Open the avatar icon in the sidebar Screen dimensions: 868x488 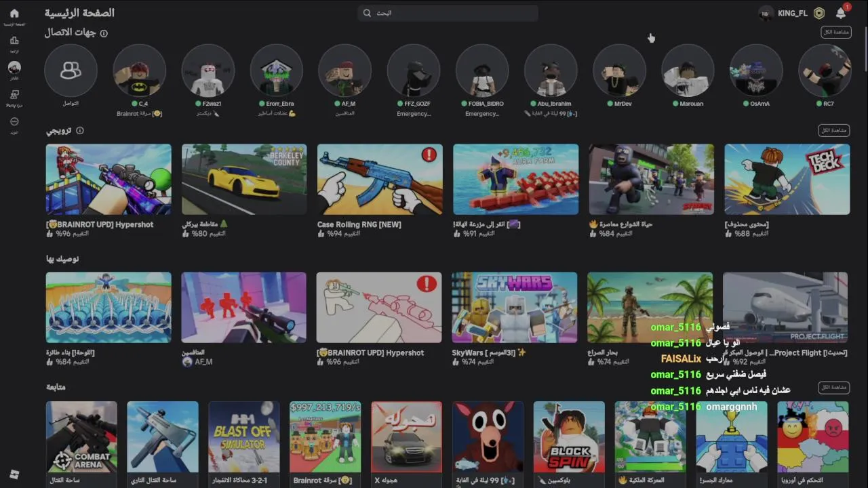pyautogui.click(x=14, y=68)
